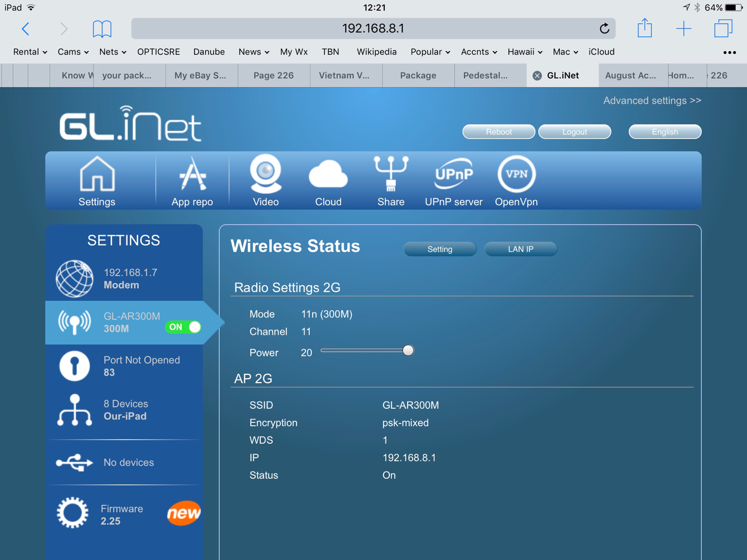Show all Safari tabs overview

(x=723, y=29)
